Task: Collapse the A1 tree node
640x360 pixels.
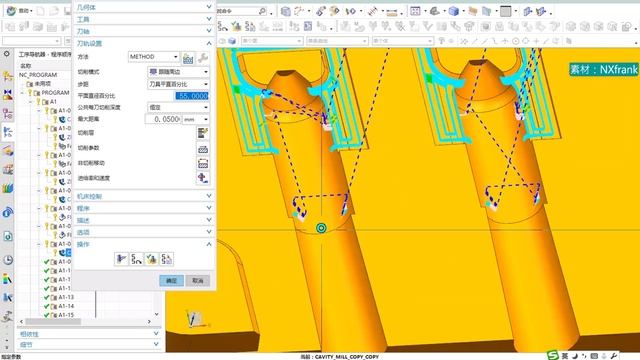Action: coord(31,102)
